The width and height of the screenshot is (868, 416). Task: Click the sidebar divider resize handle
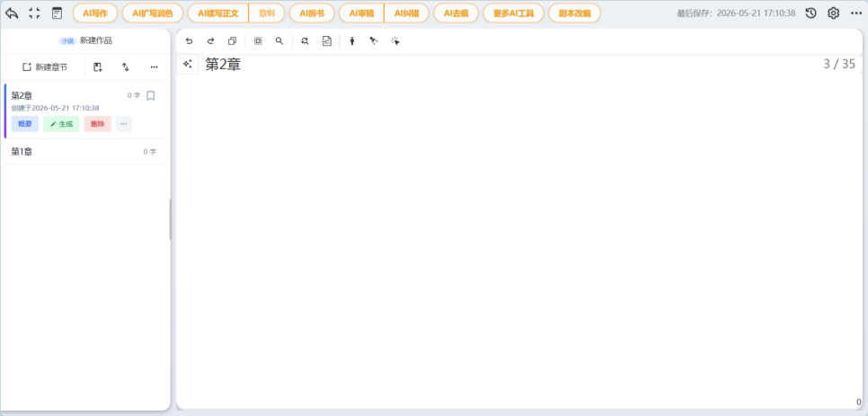[170, 219]
